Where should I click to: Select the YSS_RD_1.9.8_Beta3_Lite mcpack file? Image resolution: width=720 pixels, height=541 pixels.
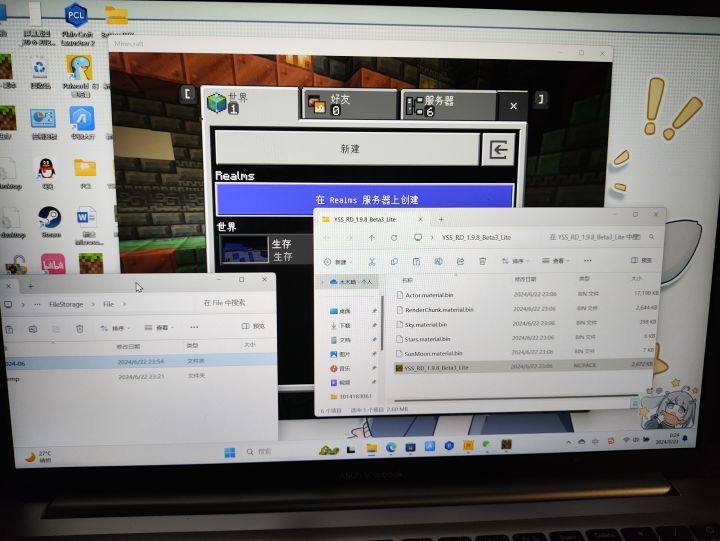coord(523,366)
